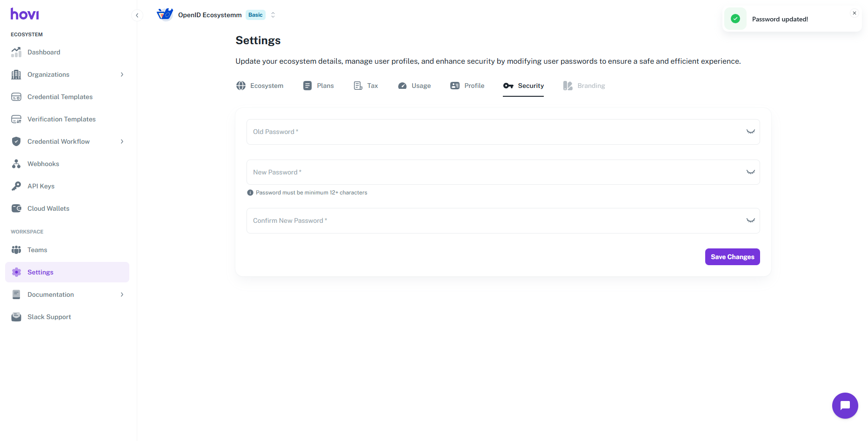Open the chat bubble widget
This screenshot has width=868, height=441.
[x=845, y=406]
